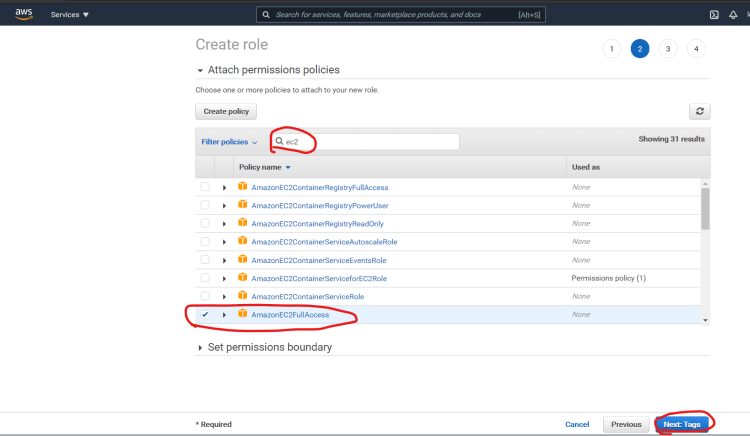This screenshot has width=750, height=436.
Task: Click the policy icon beside AmazonEC2ContainerRegistryPowerUser
Action: 243,205
